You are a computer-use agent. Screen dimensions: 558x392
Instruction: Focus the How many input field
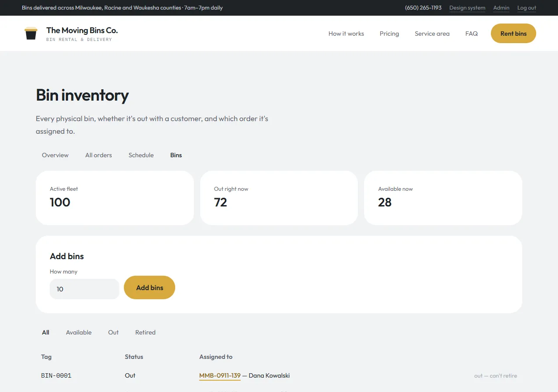[x=85, y=289]
